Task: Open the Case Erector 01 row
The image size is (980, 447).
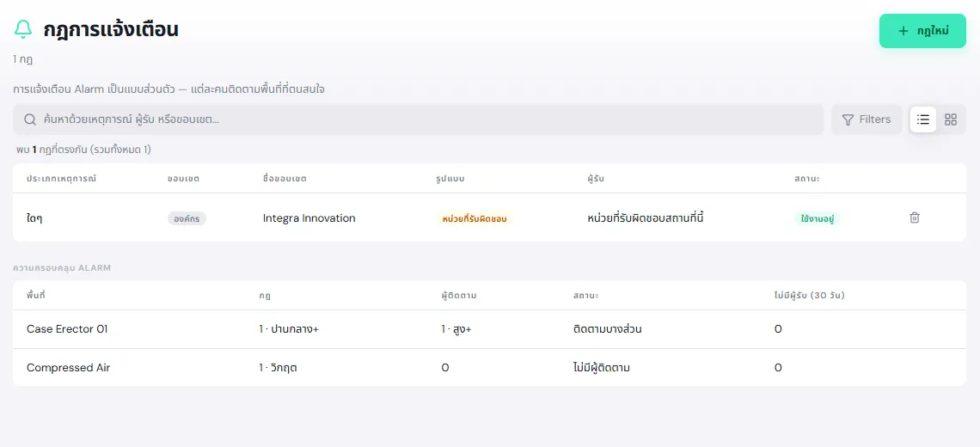Action: tap(489, 329)
